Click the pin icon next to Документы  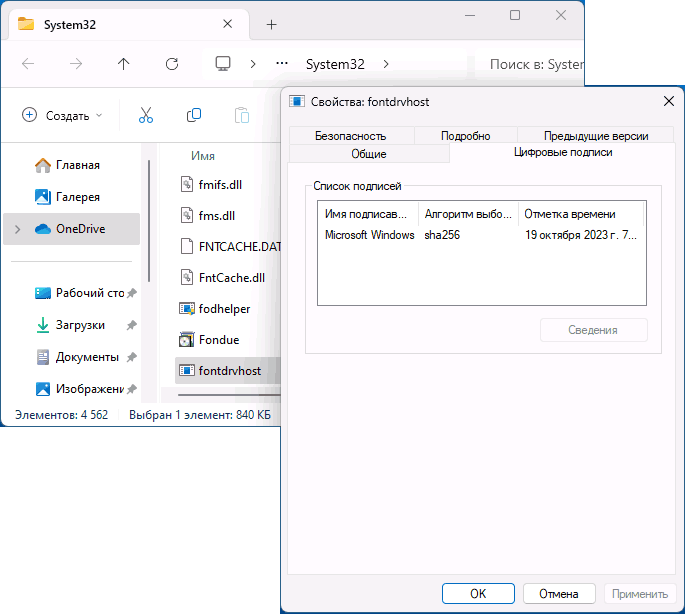tap(131, 357)
